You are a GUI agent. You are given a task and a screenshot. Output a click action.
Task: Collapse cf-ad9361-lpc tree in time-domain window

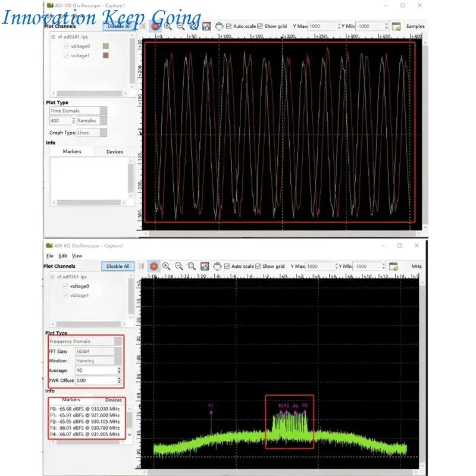pyautogui.click(x=54, y=37)
